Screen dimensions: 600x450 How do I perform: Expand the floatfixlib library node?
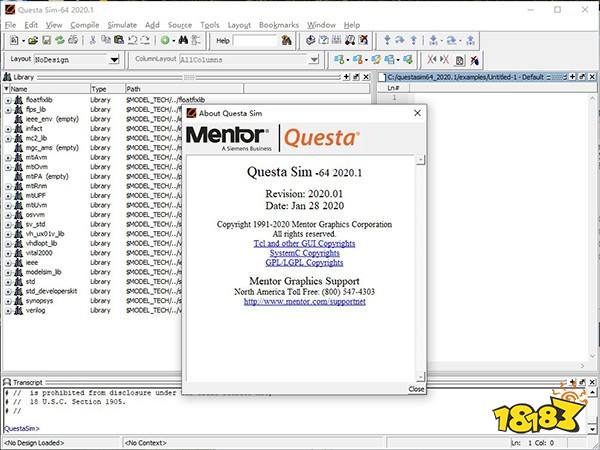point(8,100)
